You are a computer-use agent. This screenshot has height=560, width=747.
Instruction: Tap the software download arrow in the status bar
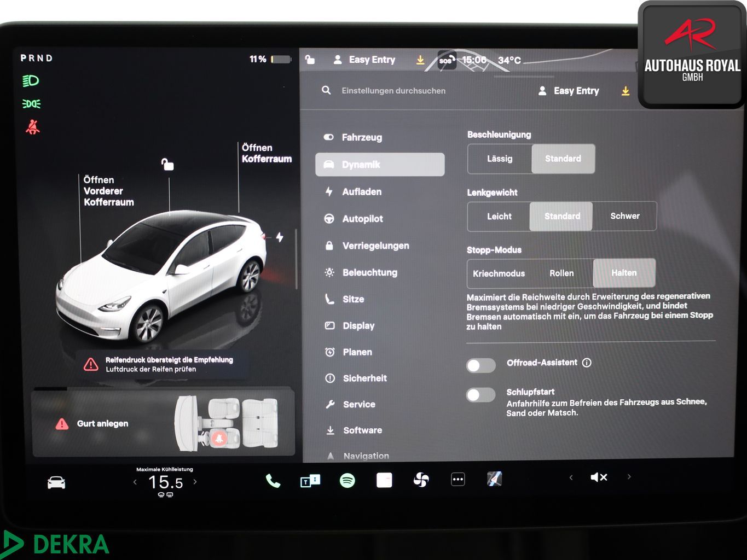coord(420,60)
